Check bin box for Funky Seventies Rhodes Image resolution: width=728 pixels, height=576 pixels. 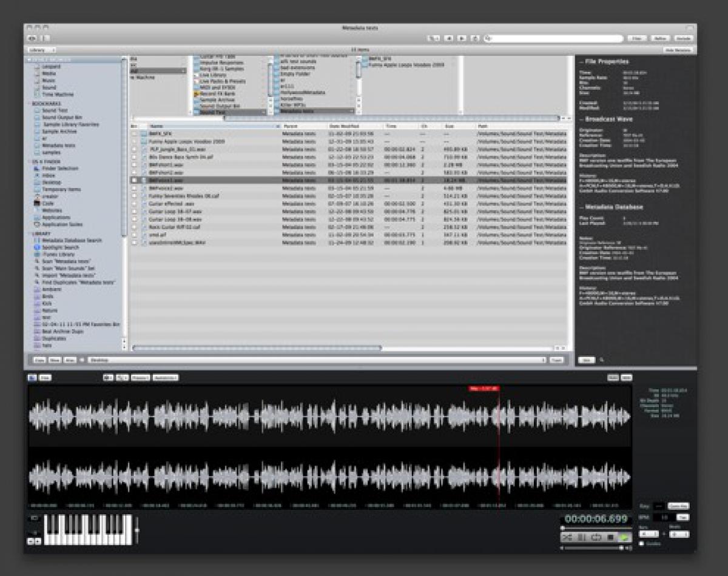pyautogui.click(x=135, y=196)
